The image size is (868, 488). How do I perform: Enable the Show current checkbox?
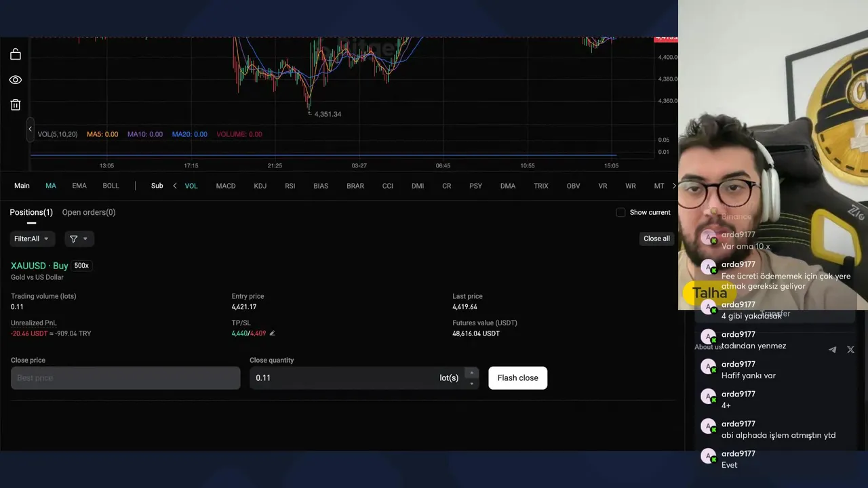[620, 212]
